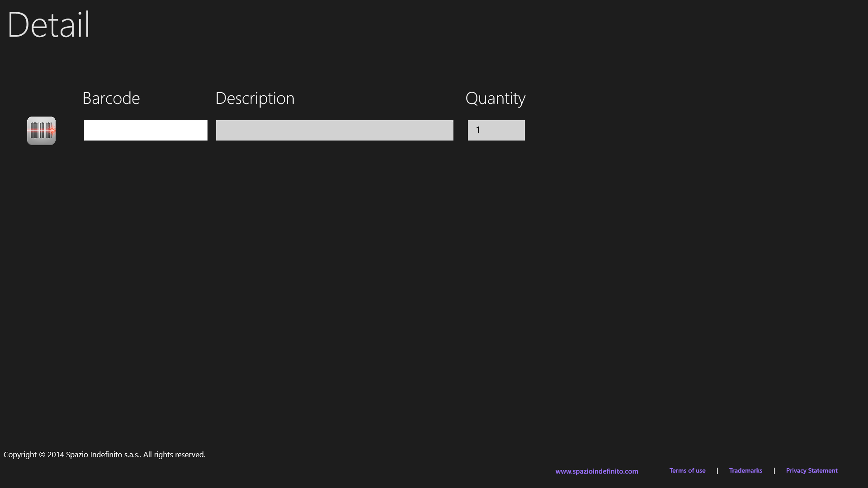Viewport: 868px width, 488px height.
Task: Click the separator after Terms of use
Action: coord(717,470)
